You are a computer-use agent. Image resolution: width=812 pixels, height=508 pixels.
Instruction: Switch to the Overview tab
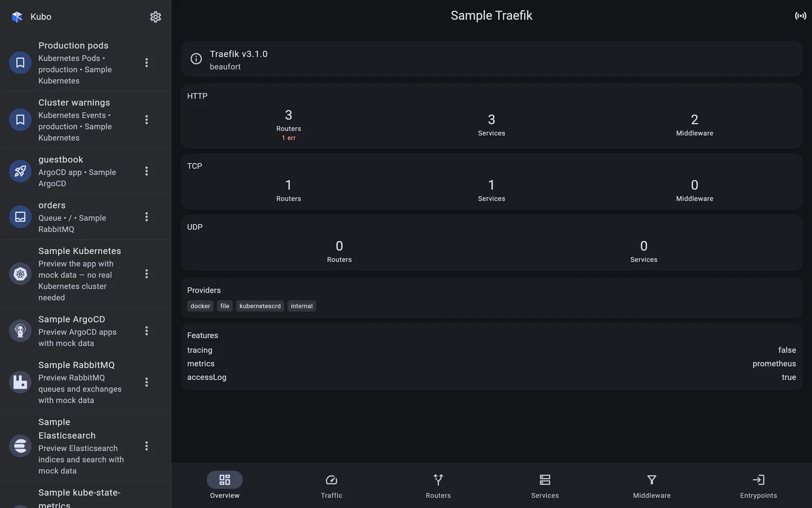[x=225, y=485]
